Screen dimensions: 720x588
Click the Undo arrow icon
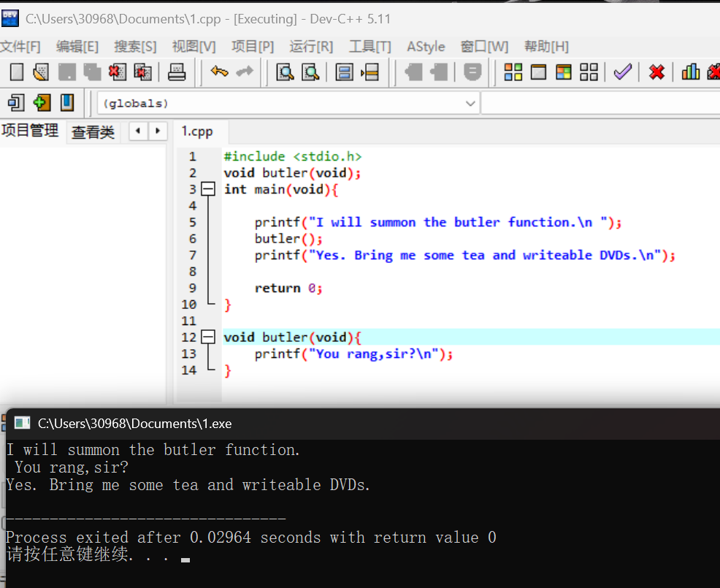coord(219,72)
